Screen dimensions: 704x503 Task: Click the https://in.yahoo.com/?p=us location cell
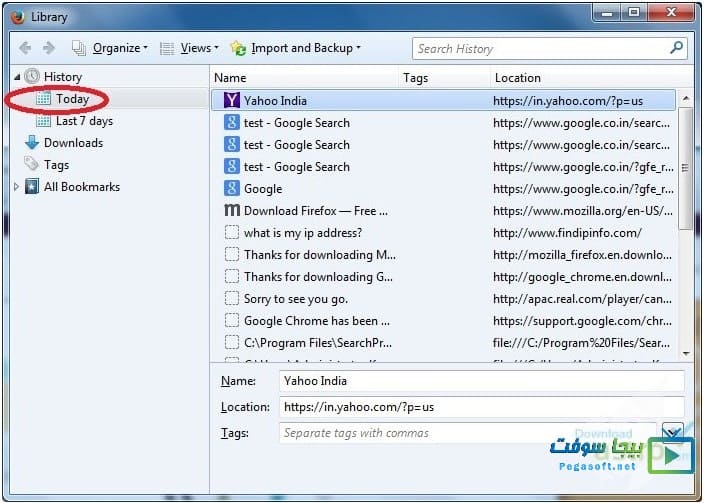tap(568, 101)
